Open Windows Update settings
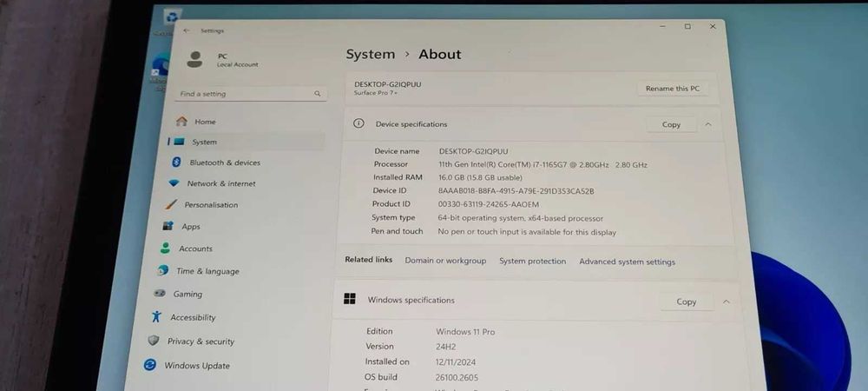 pos(197,366)
